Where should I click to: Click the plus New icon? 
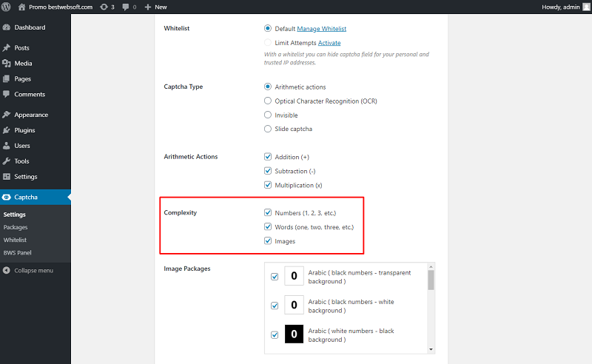pyautogui.click(x=147, y=7)
